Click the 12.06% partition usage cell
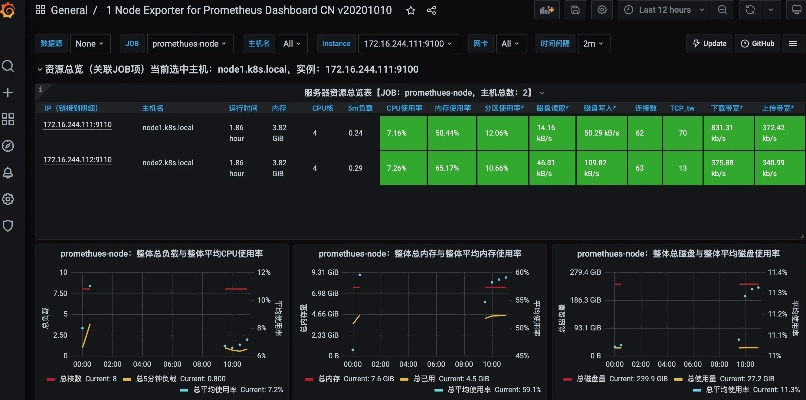The width and height of the screenshot is (806, 400). [502, 133]
